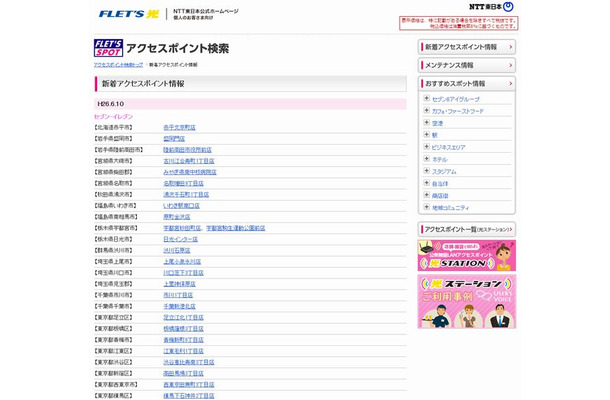Open the いわき駅南口店 link
Viewport: 610px width, 400px height.
tap(181, 206)
